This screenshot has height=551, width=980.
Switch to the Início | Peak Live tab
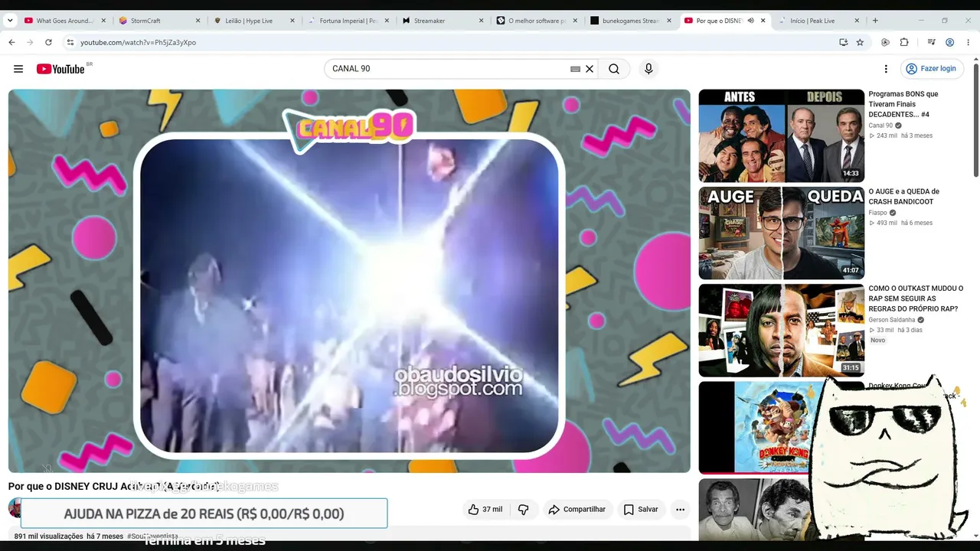pos(820,21)
